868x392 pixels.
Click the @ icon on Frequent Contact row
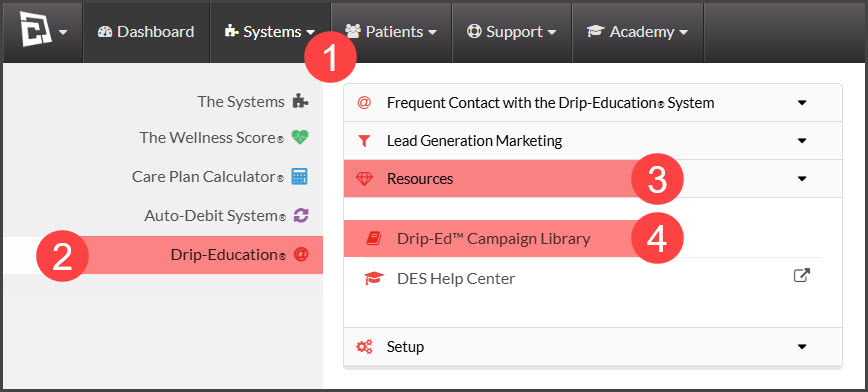coord(364,103)
